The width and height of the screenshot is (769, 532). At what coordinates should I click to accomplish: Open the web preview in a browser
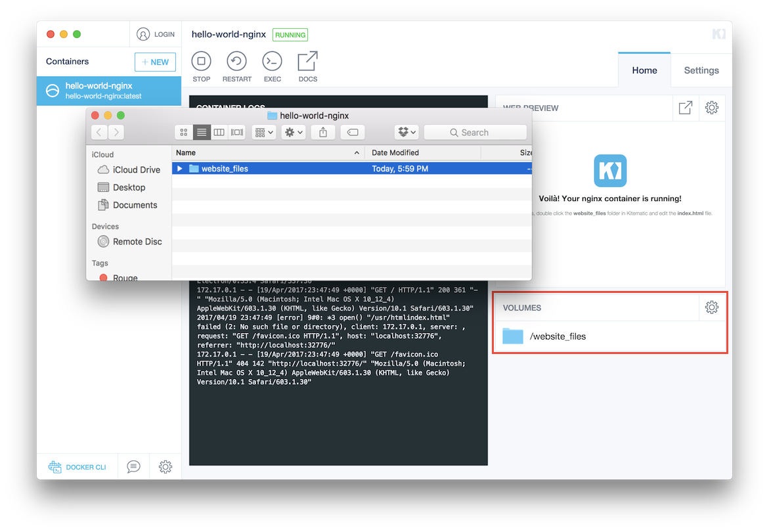pos(685,107)
